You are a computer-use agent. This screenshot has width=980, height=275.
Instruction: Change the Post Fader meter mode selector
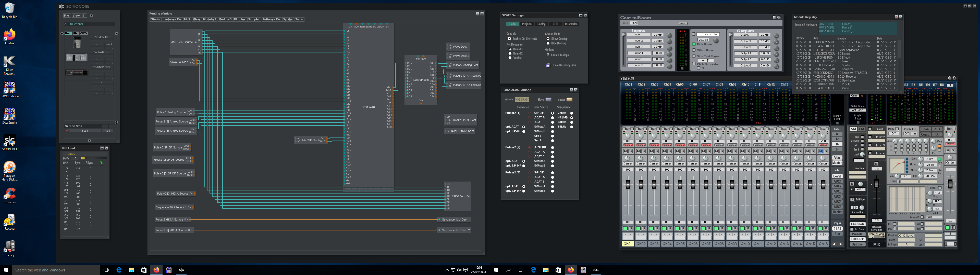point(857,110)
